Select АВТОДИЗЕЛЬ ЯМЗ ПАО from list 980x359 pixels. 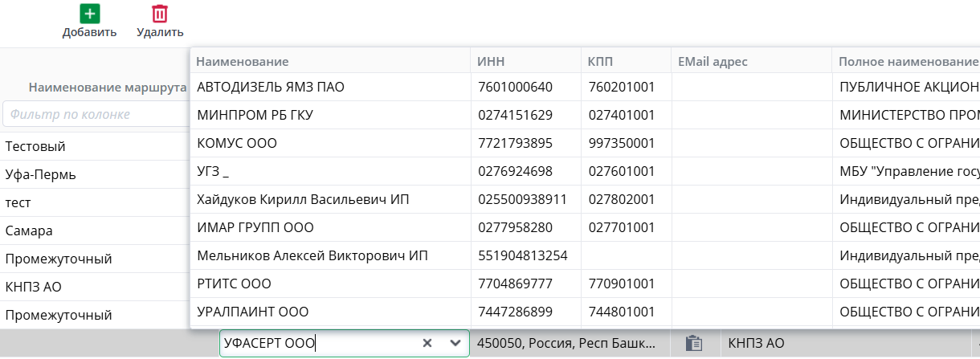271,87
